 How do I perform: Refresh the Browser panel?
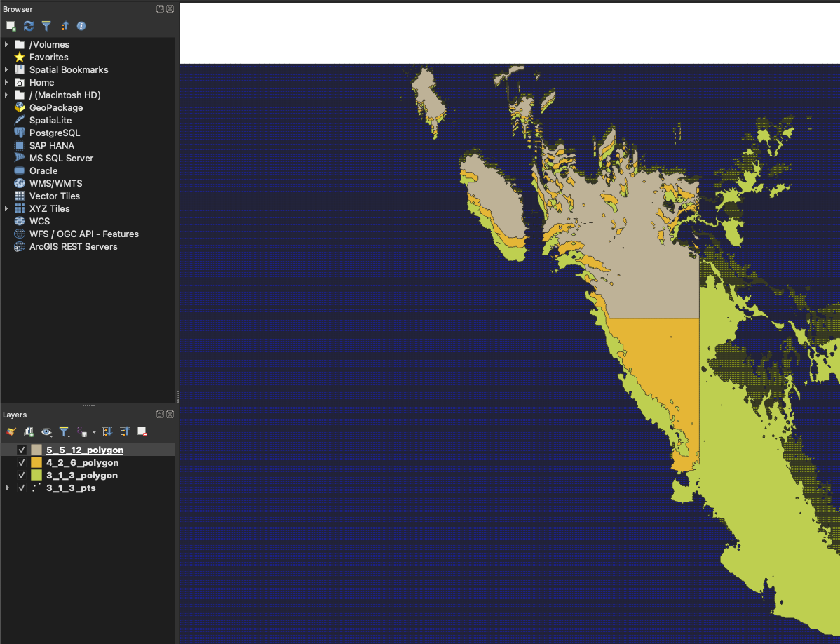tap(28, 26)
